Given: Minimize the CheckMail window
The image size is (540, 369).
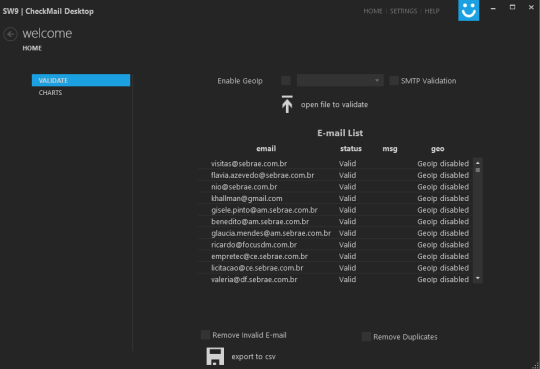Looking at the screenshot, I should click(x=493, y=8).
